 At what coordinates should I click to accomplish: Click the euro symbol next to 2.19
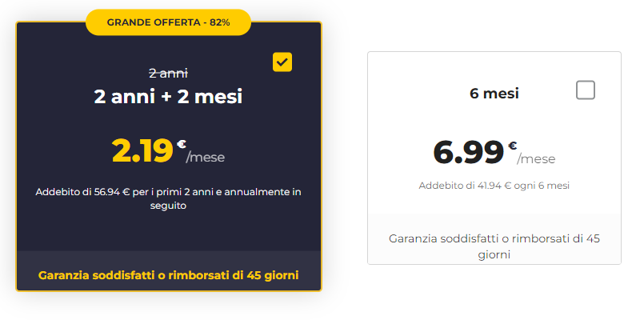(x=182, y=144)
